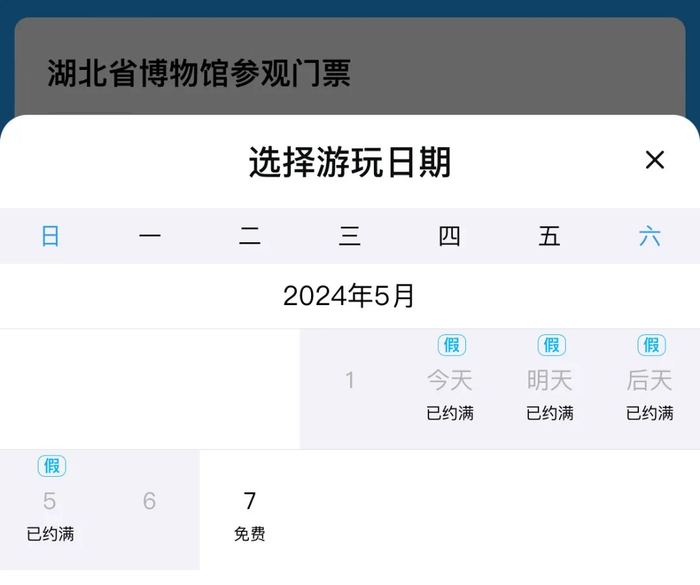Click the 六 weekday header
Screen dimensions: 700x585
click(650, 236)
